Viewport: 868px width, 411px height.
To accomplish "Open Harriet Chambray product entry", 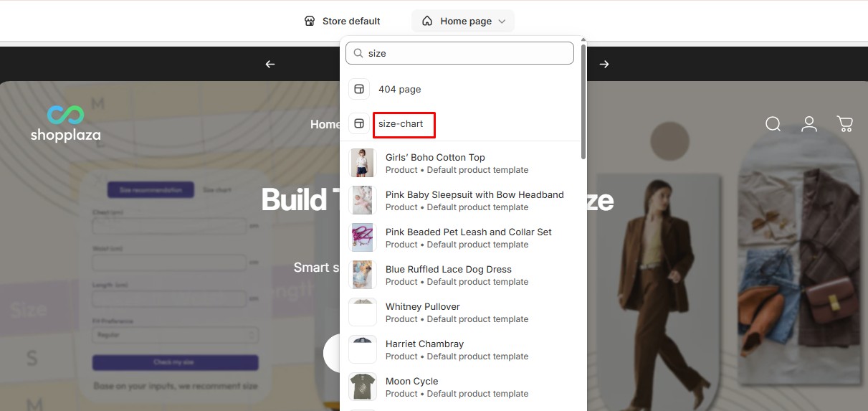I will [x=424, y=344].
